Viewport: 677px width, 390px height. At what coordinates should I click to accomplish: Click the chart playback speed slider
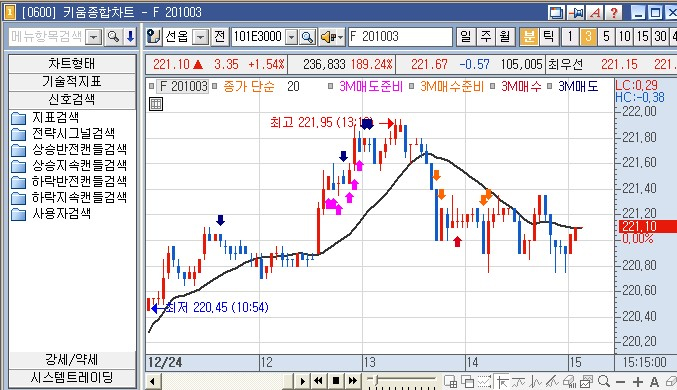(401, 380)
